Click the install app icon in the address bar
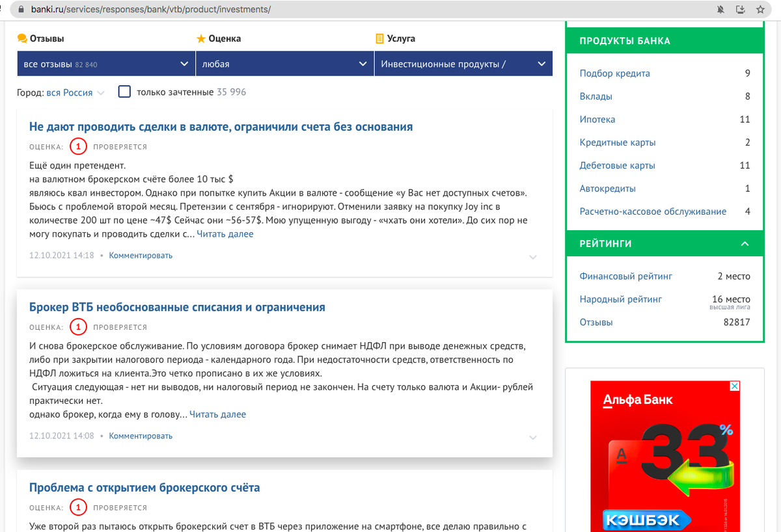This screenshot has width=781, height=532. click(x=740, y=10)
